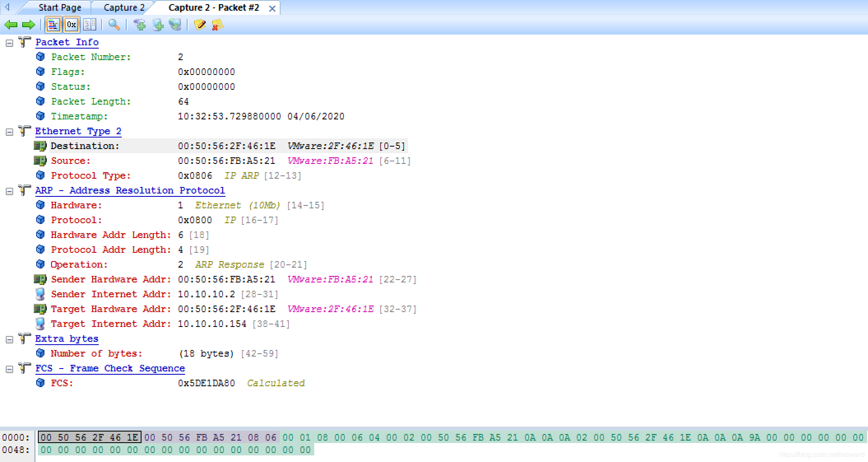Switch to the Start Page tab

[x=60, y=7]
